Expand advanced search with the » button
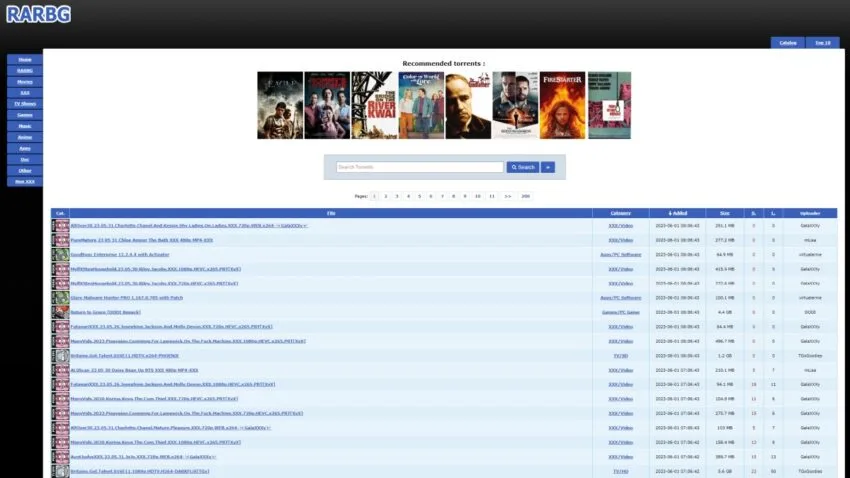 (x=548, y=167)
